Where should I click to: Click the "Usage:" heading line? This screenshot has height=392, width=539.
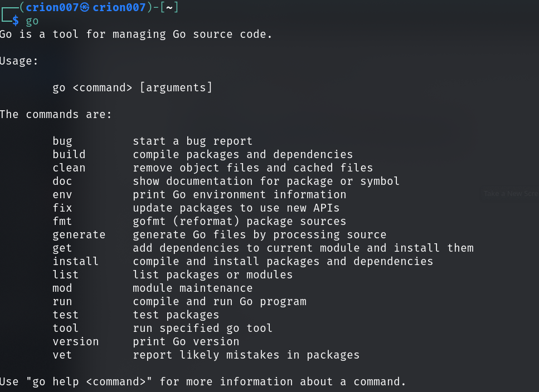[19, 61]
